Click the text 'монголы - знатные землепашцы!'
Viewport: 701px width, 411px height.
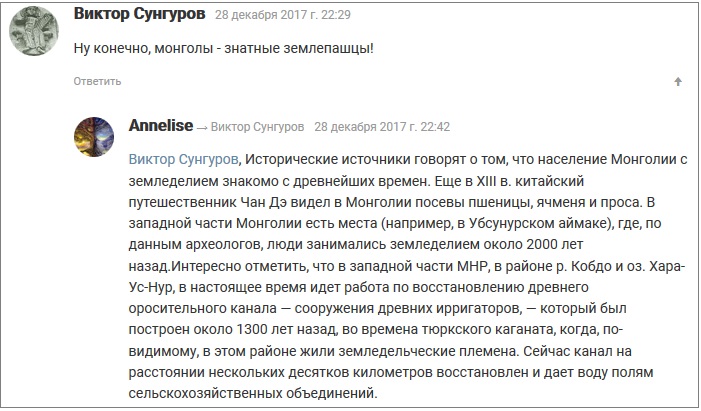(x=264, y=48)
